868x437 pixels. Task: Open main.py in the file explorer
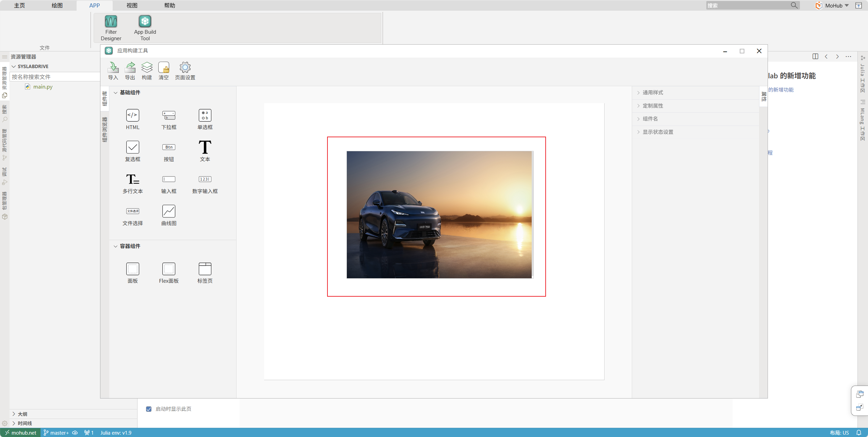tap(43, 87)
